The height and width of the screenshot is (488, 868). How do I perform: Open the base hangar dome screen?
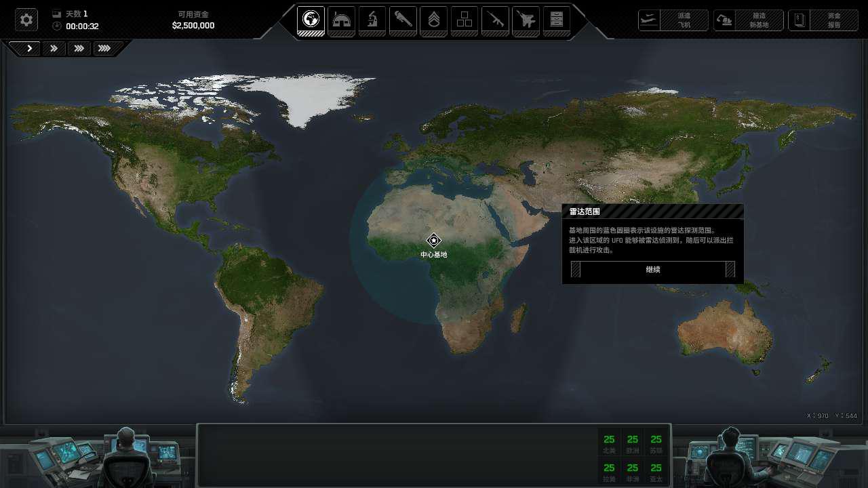[x=341, y=20]
